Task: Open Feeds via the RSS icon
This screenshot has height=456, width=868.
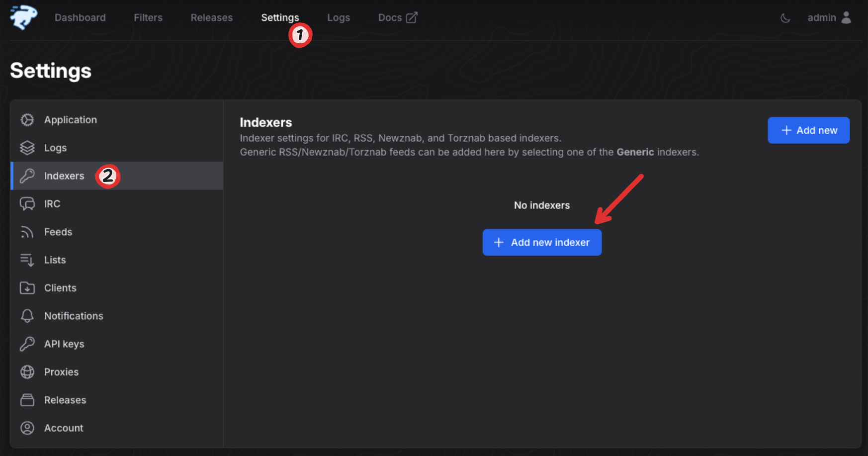Action: point(27,232)
